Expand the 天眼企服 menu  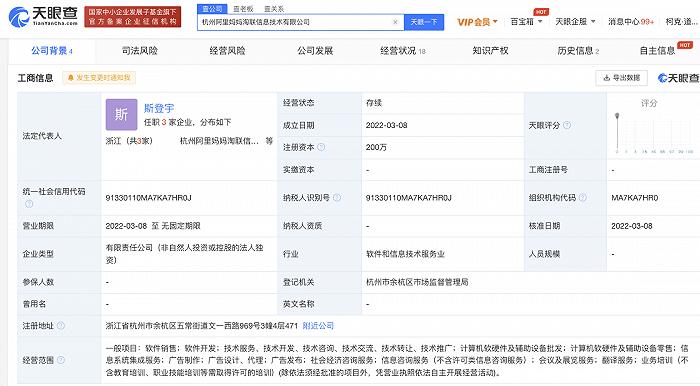click(x=575, y=21)
